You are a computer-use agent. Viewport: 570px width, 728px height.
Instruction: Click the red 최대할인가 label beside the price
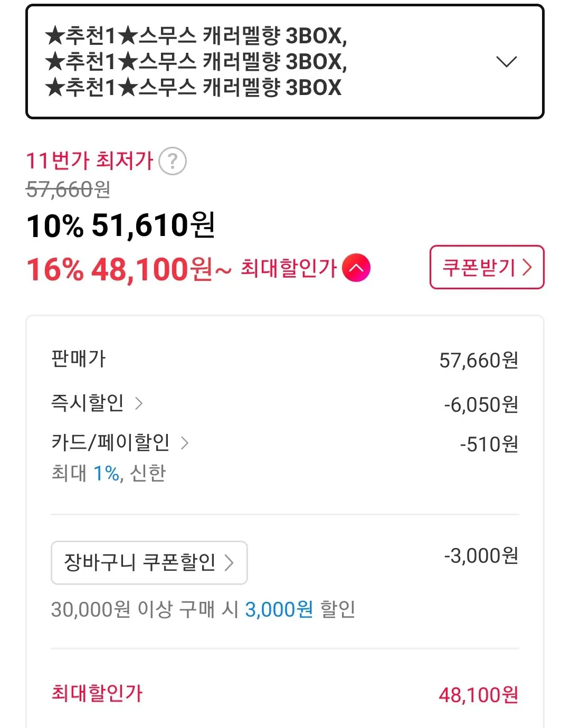click(288, 268)
